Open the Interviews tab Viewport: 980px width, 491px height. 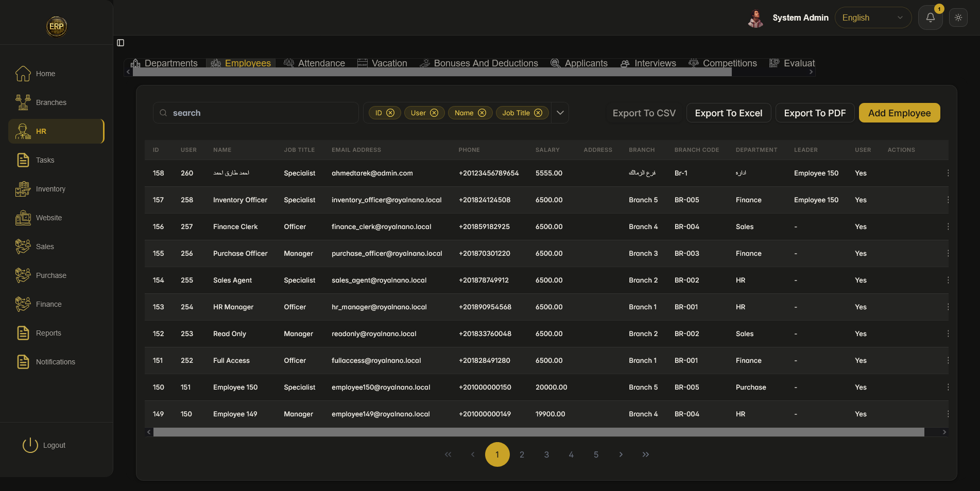(648, 63)
